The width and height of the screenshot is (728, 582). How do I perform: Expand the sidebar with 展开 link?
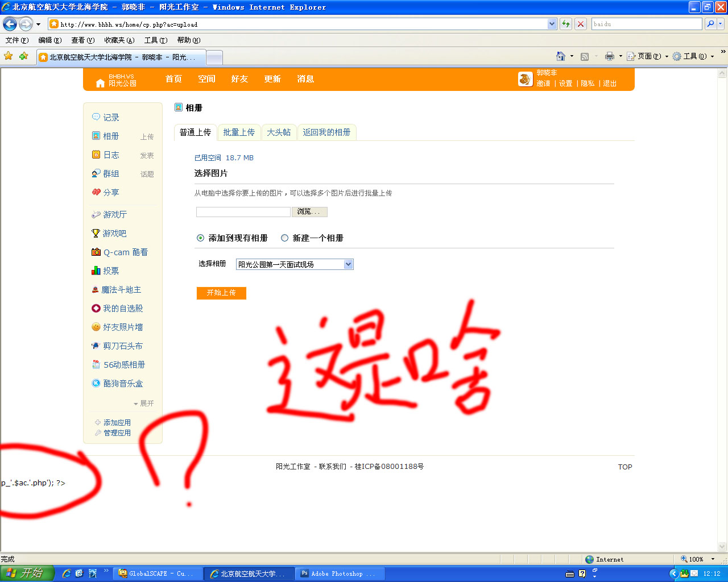[146, 403]
